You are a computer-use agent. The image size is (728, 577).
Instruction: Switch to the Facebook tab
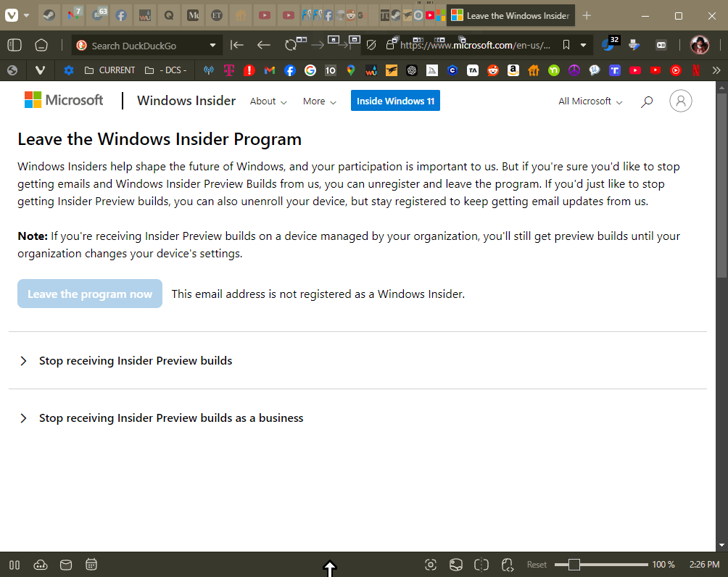pos(121,15)
